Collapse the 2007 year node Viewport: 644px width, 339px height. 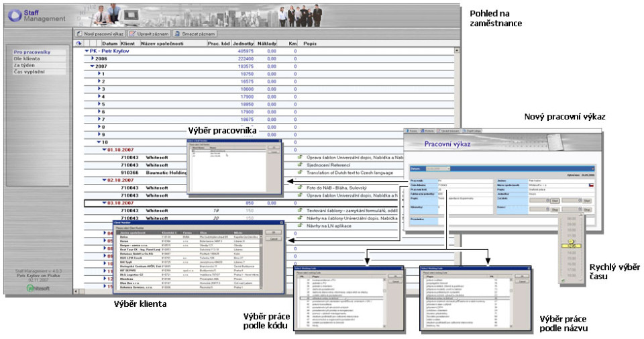click(x=93, y=66)
